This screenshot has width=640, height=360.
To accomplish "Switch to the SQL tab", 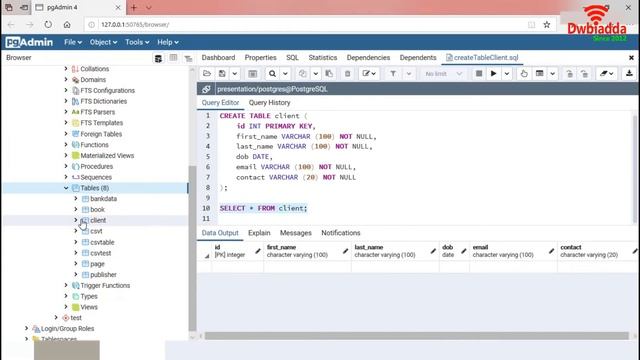I will click(x=292, y=58).
